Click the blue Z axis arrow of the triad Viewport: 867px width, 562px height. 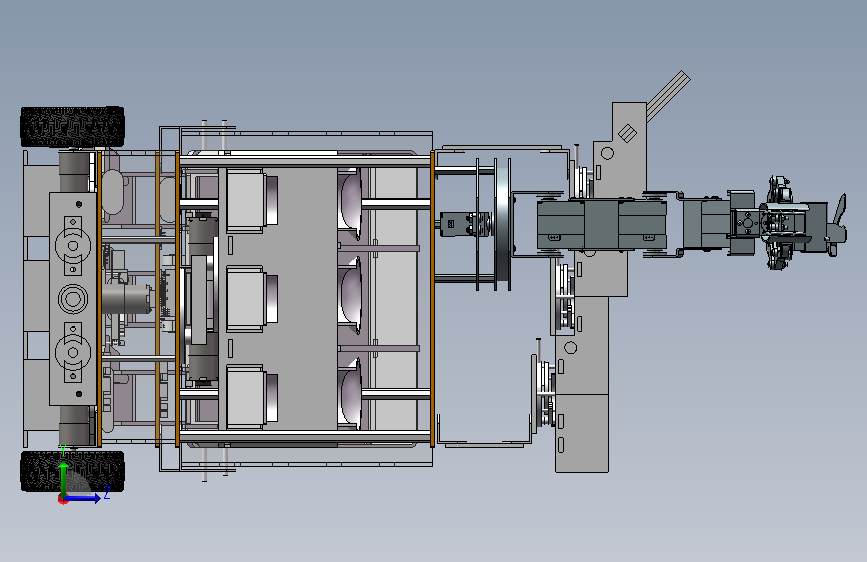[83, 498]
